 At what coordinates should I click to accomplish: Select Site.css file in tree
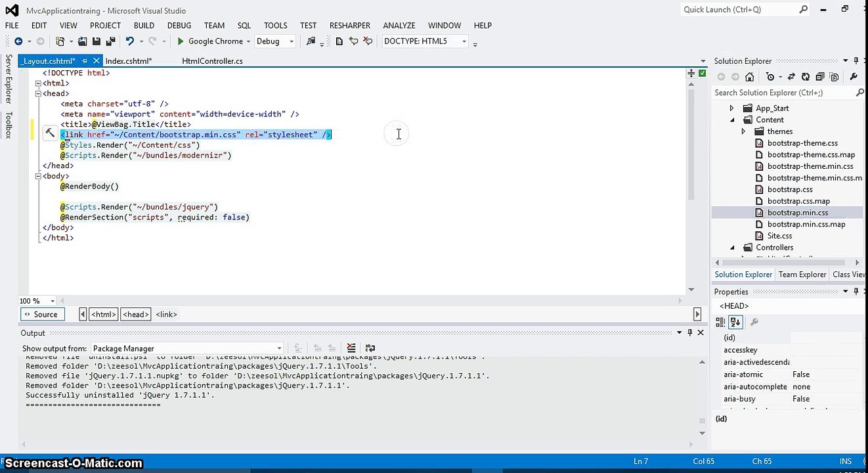pyautogui.click(x=779, y=236)
